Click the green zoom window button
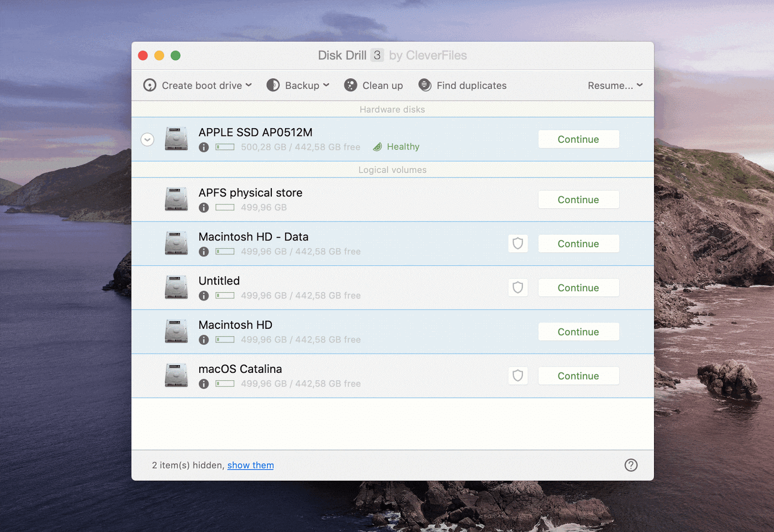 click(x=176, y=56)
